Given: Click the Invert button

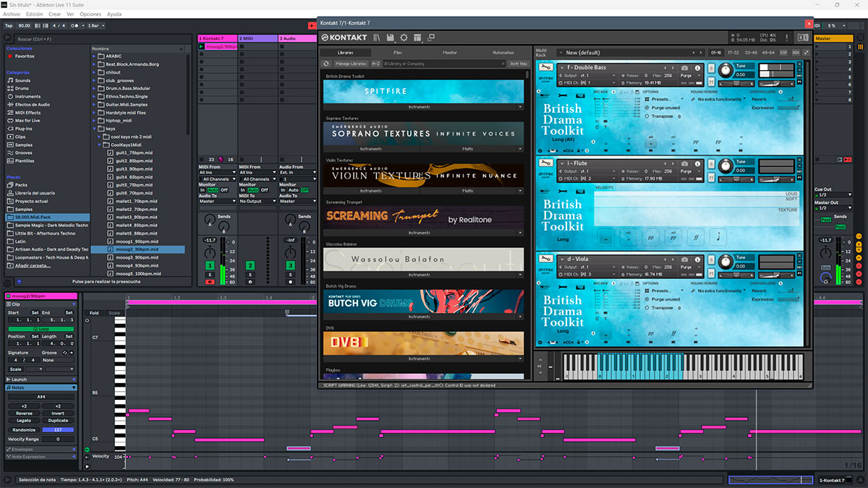Looking at the screenshot, I should click(x=58, y=414).
